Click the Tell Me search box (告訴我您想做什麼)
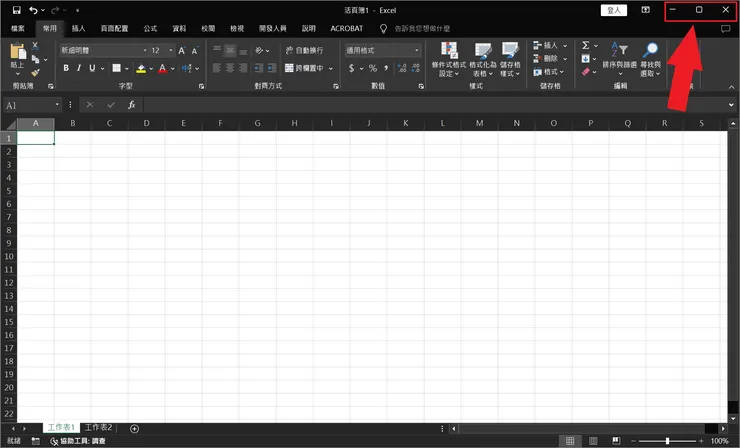 422,29
